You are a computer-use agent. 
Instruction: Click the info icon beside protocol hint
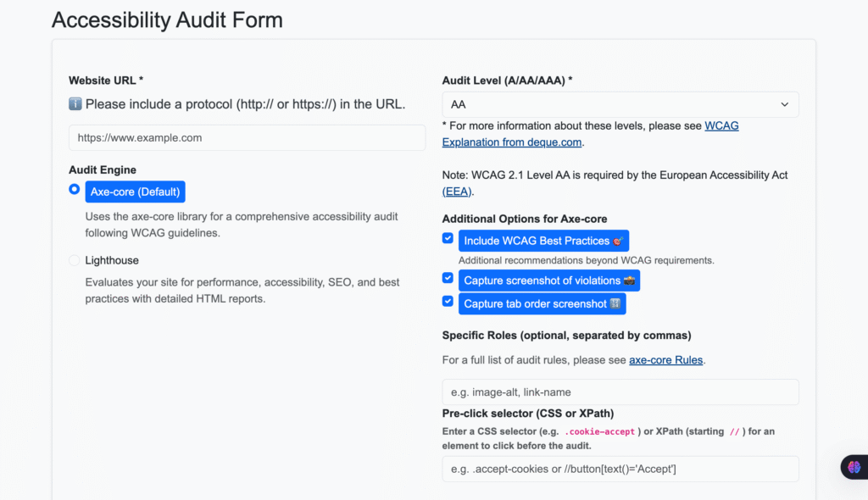point(75,103)
